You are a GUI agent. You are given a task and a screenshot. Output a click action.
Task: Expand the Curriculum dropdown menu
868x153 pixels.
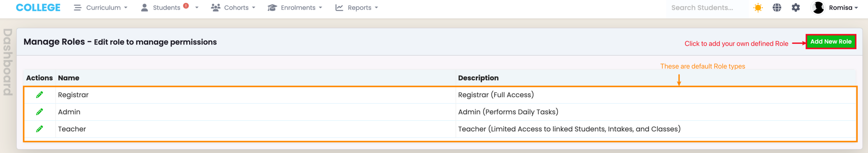click(101, 7)
